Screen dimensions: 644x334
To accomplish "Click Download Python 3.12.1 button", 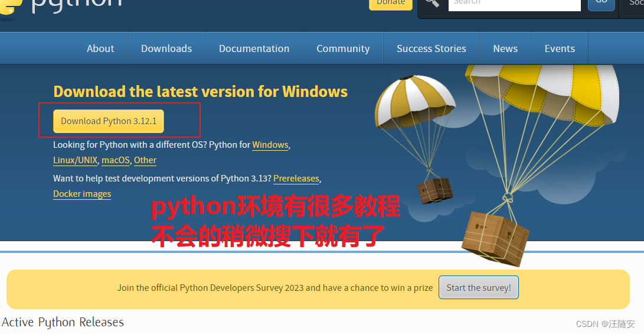I will (x=109, y=121).
